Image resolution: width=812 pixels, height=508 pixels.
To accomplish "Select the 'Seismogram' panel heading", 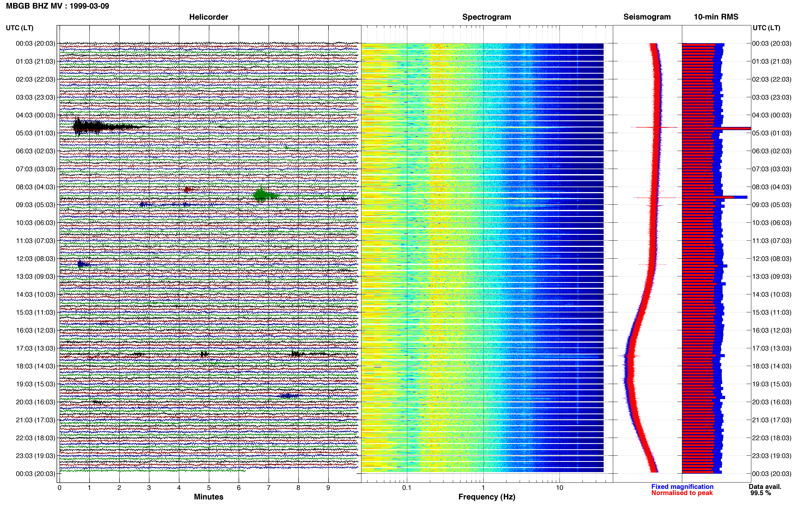I will click(x=647, y=17).
